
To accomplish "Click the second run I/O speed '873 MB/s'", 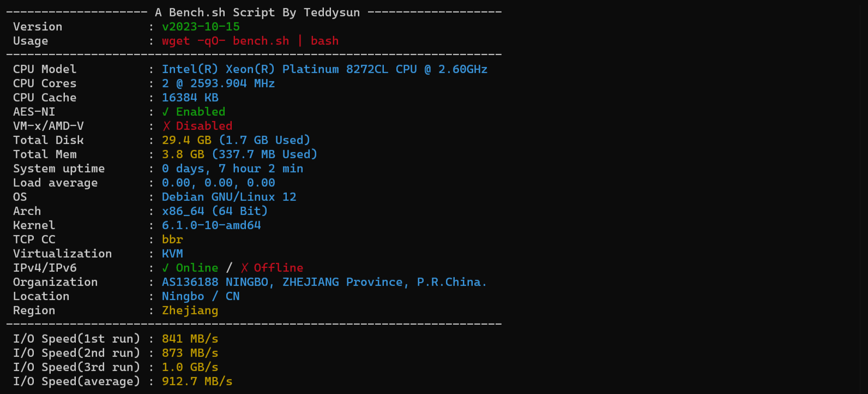I will pyautogui.click(x=190, y=353).
